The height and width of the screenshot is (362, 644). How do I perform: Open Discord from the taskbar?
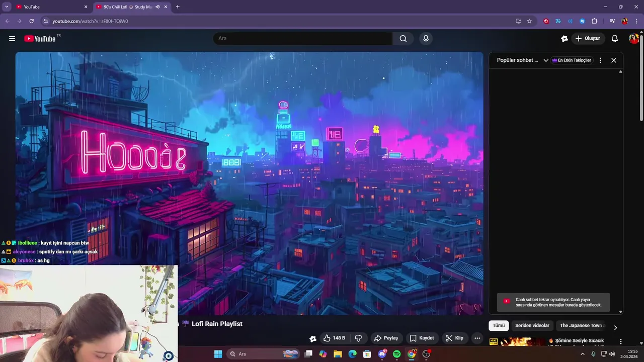click(382, 354)
